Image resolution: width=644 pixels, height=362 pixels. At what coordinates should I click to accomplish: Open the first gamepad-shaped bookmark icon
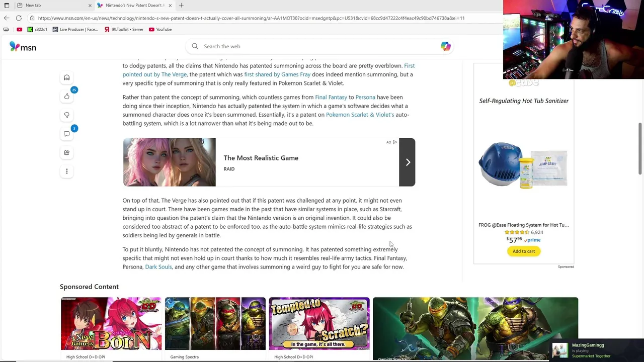6,30
